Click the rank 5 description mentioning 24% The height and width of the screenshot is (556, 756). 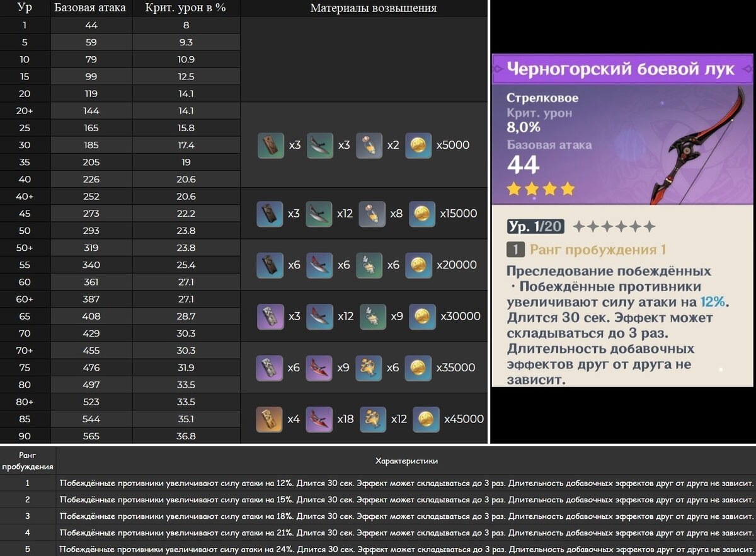[406, 550]
